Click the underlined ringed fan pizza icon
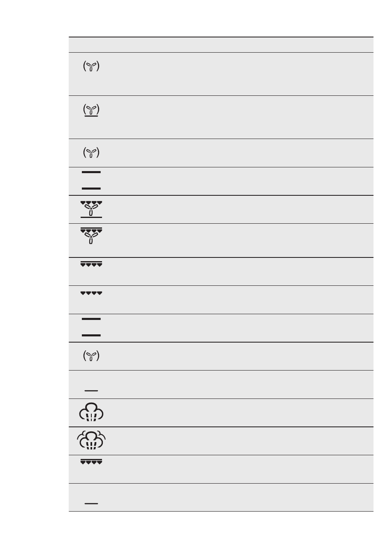 pyautogui.click(x=91, y=110)
